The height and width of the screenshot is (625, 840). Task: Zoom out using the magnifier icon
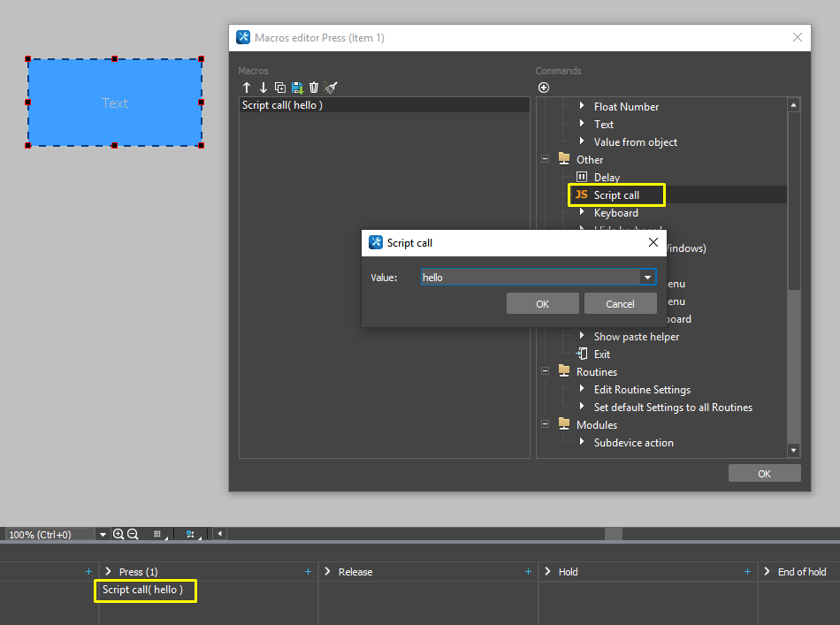point(134,534)
